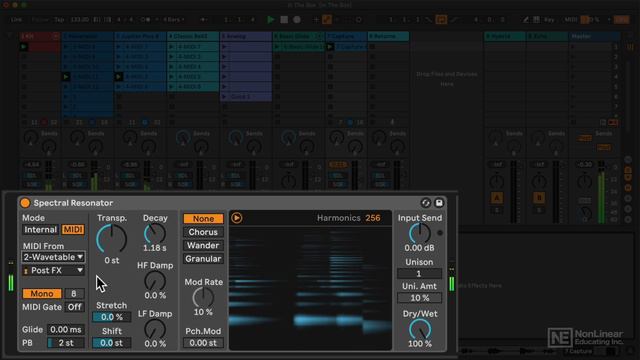The image size is (640, 360).
Task: Select Internal mode
Action: pyautogui.click(x=40, y=230)
